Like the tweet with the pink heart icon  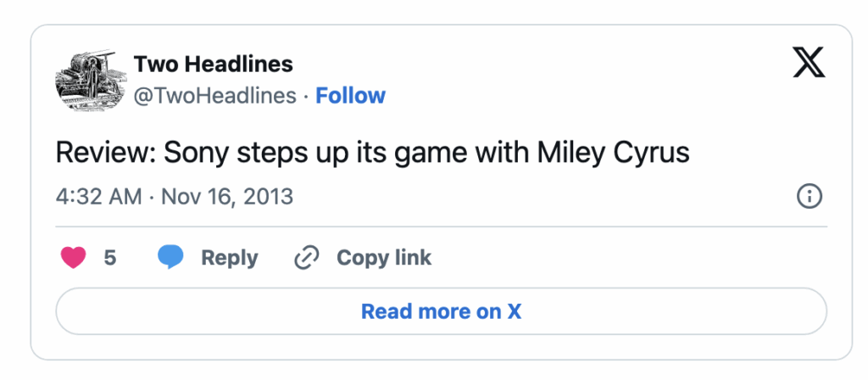(73, 258)
